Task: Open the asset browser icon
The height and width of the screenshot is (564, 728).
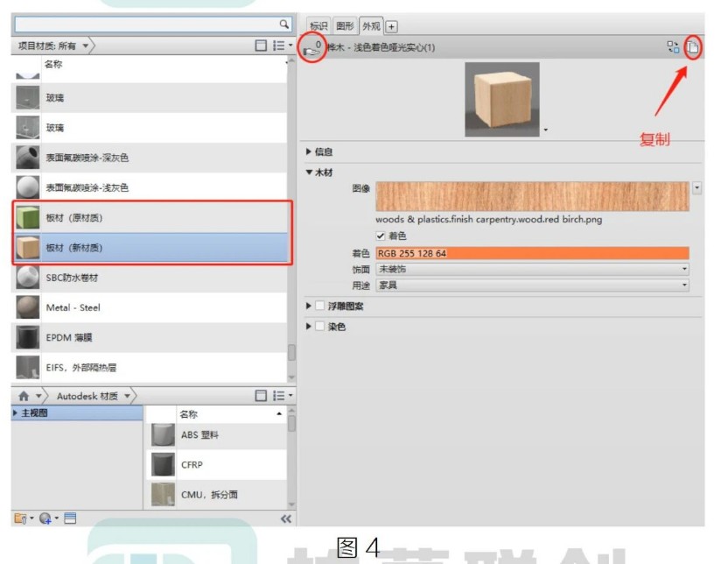Action: tap(70, 518)
